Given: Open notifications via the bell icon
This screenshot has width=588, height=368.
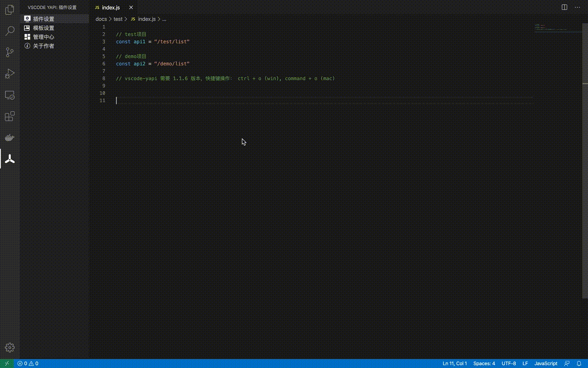Looking at the screenshot, I should point(579,363).
